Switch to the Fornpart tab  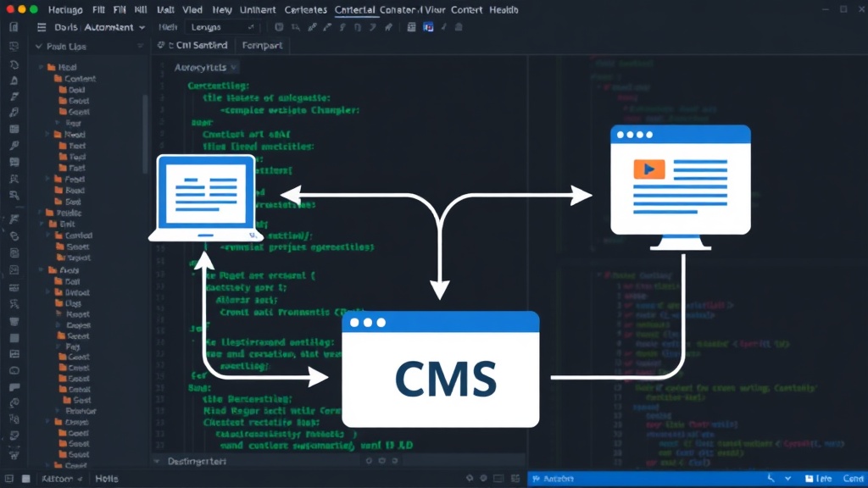pyautogui.click(x=263, y=46)
